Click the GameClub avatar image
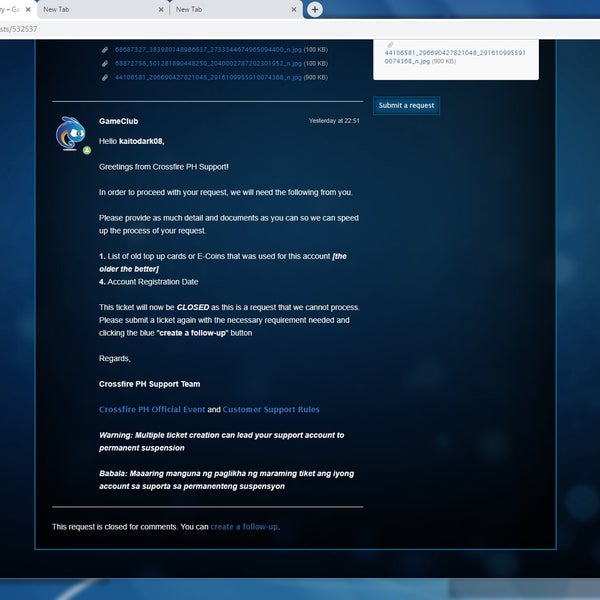 point(69,133)
